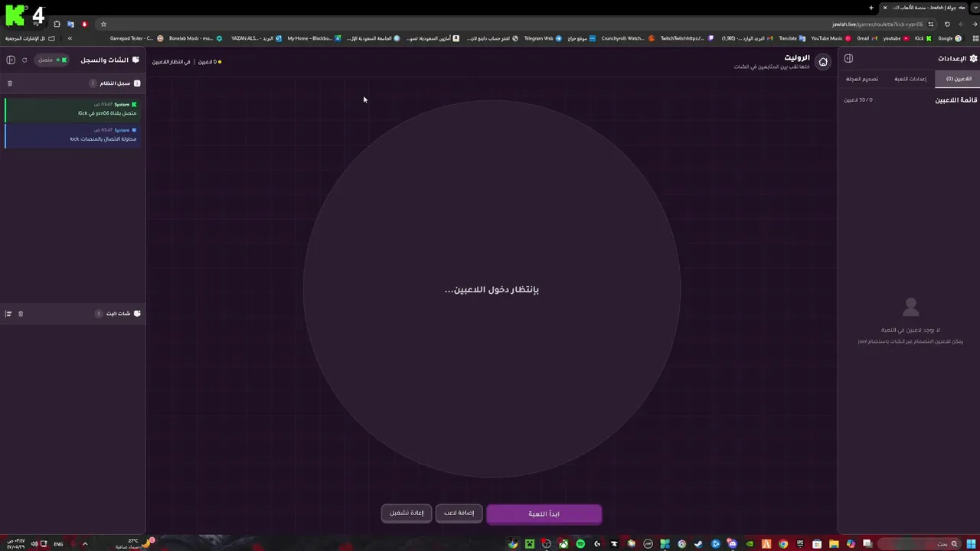Click the "0 / 50" players count text
This screenshot has width=980, height=551.
click(858, 100)
